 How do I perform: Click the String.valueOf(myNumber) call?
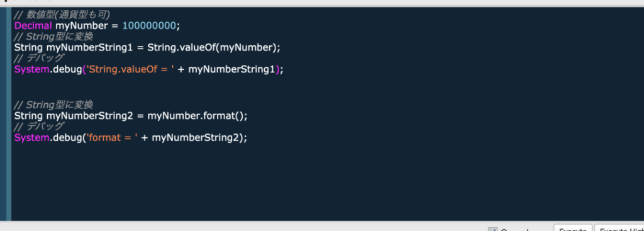coord(213,48)
